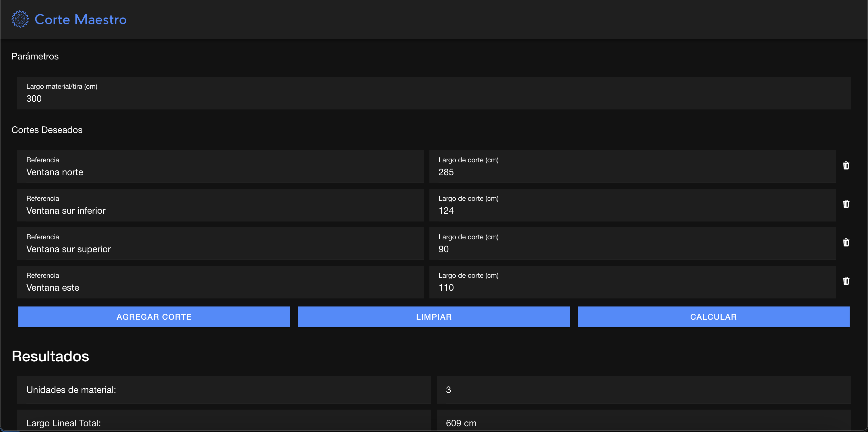868x432 pixels.
Task: Focus the Largo de corte field showing 124
Action: pyautogui.click(x=632, y=205)
